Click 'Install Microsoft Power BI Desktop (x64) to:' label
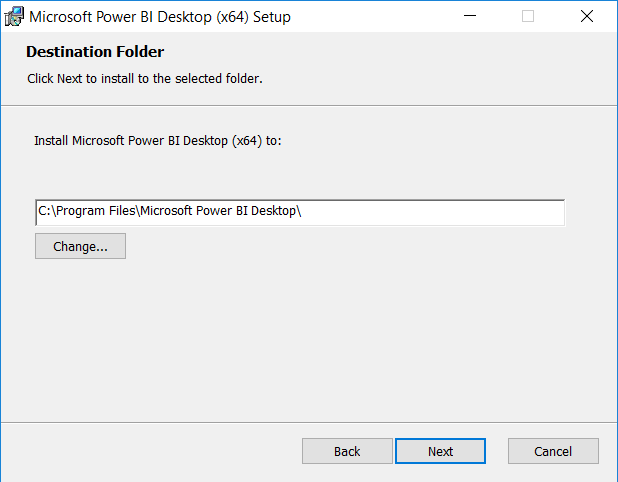 click(x=158, y=141)
